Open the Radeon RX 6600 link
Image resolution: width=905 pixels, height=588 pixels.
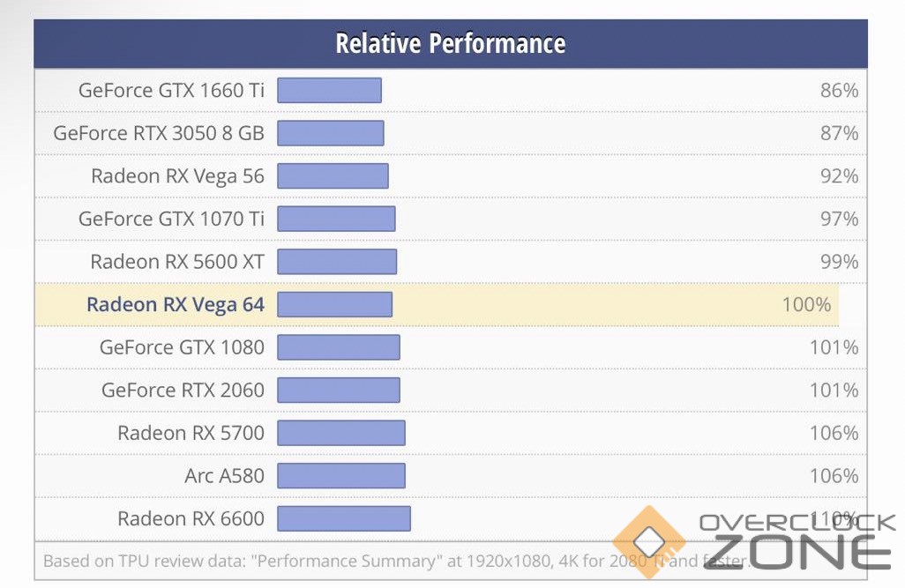[x=191, y=517]
